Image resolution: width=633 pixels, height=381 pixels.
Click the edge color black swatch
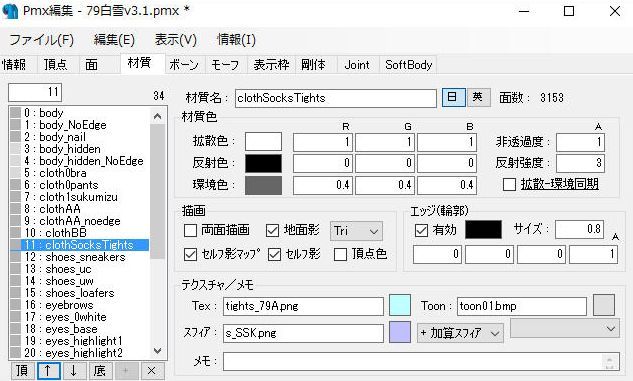click(483, 230)
